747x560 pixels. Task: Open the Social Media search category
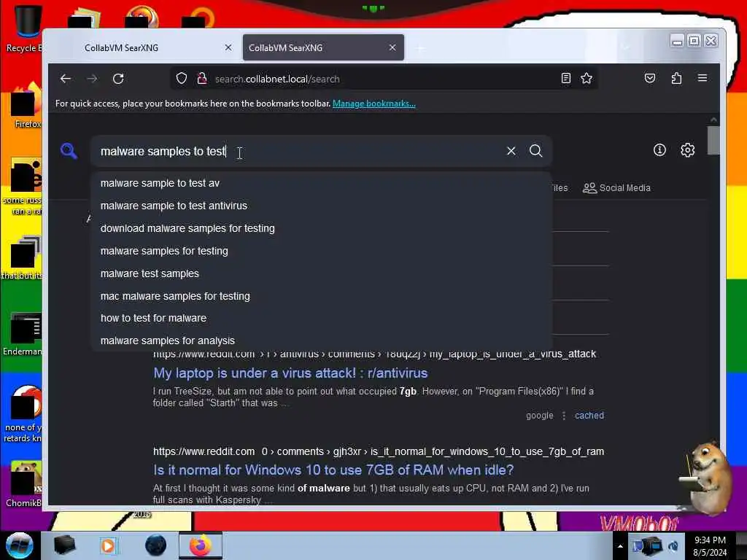tap(616, 188)
